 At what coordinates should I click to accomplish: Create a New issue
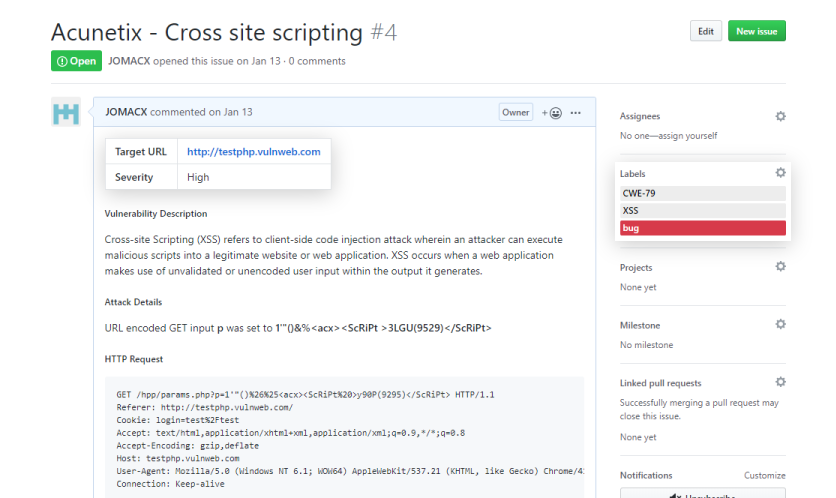756,31
